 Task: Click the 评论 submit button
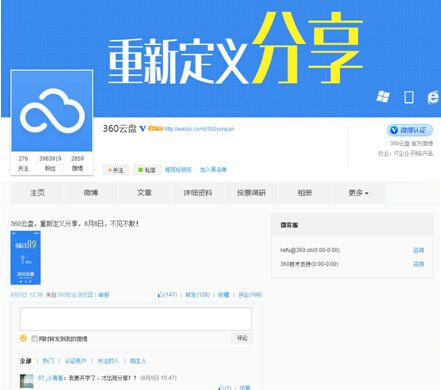242,338
